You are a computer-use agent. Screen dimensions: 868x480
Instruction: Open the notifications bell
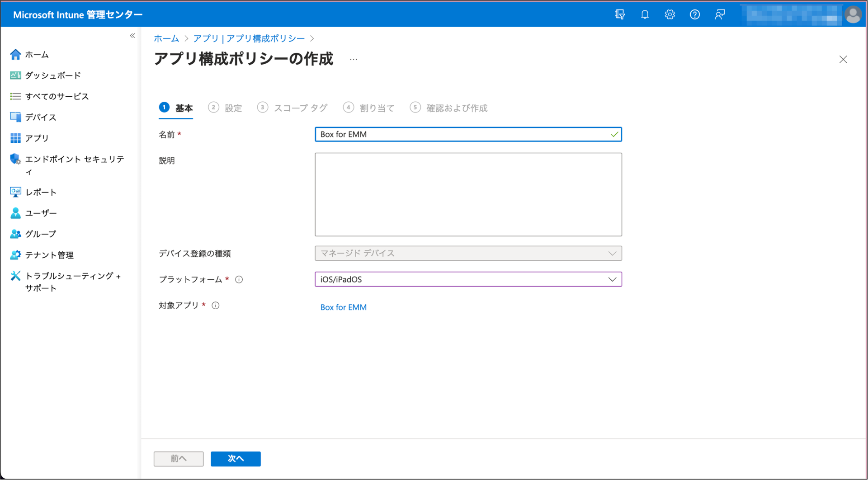coord(645,14)
